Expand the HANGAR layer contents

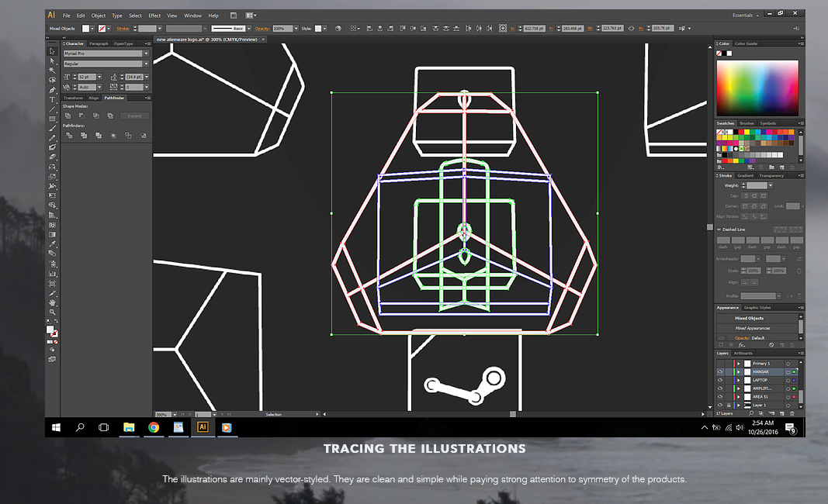pos(739,372)
